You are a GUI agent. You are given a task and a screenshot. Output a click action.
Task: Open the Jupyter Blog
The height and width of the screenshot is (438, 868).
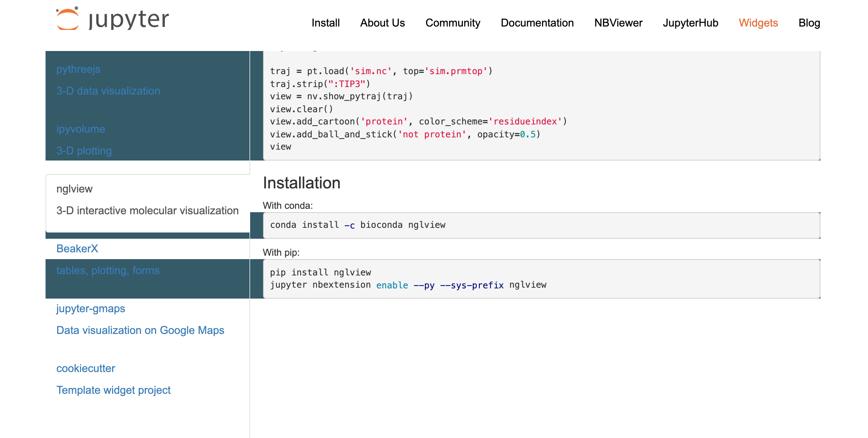[x=809, y=23]
